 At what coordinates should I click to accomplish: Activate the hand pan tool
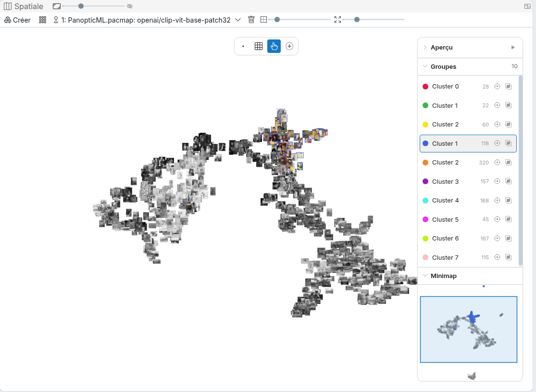pos(274,46)
